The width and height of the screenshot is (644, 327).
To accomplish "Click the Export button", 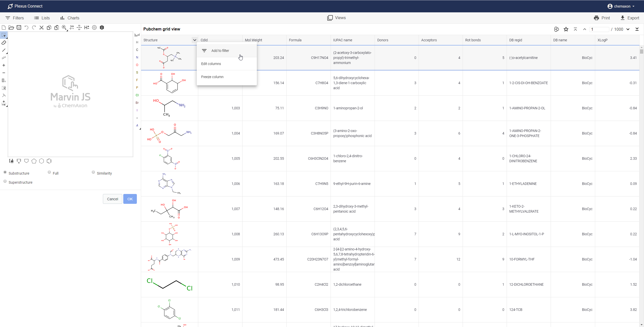I will point(630,18).
